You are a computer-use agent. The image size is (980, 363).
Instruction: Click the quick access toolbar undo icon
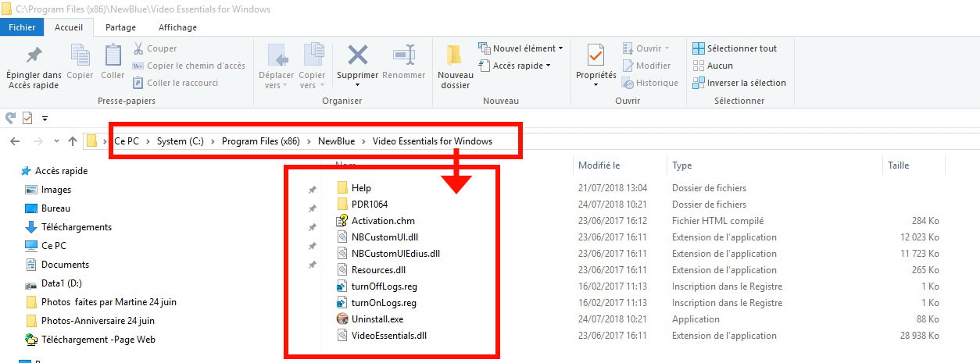pyautogui.click(x=11, y=118)
